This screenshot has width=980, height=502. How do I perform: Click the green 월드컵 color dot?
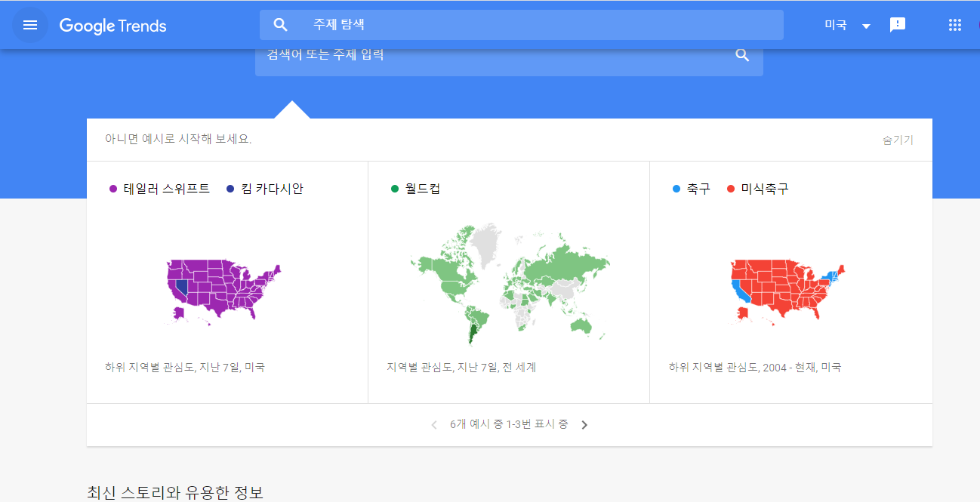(395, 189)
